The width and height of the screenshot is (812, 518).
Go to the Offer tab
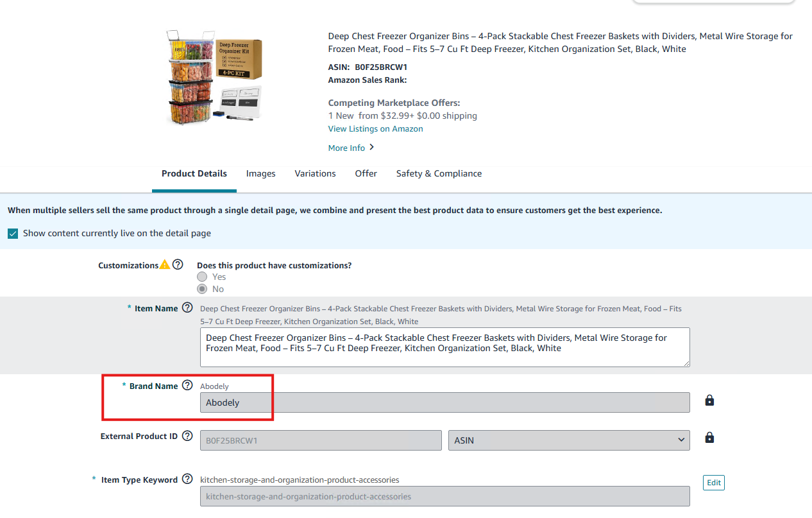pyautogui.click(x=366, y=173)
